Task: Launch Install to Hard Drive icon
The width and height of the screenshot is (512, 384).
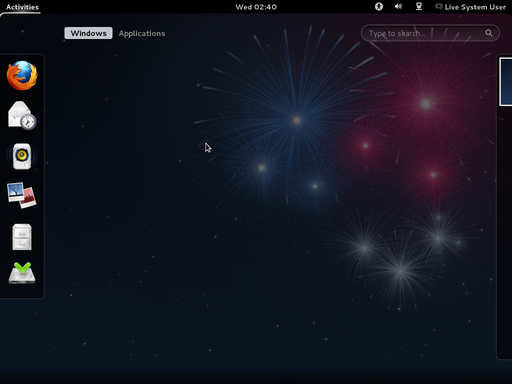Action: click(22, 273)
